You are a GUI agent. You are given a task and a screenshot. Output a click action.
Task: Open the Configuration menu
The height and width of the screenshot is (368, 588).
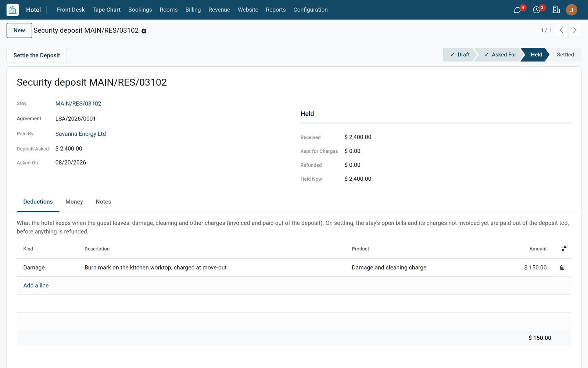(x=311, y=10)
